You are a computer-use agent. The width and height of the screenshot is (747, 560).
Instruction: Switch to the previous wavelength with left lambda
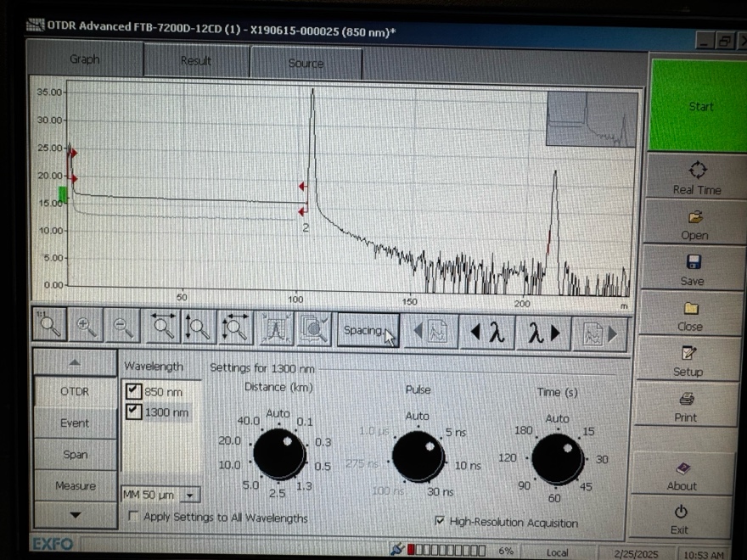(x=487, y=332)
